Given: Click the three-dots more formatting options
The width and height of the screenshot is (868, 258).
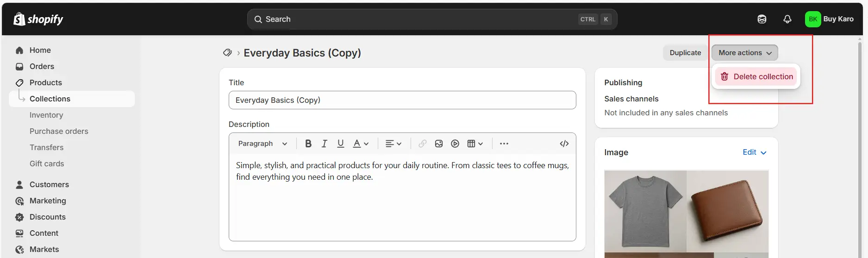Looking at the screenshot, I should pyautogui.click(x=504, y=144).
